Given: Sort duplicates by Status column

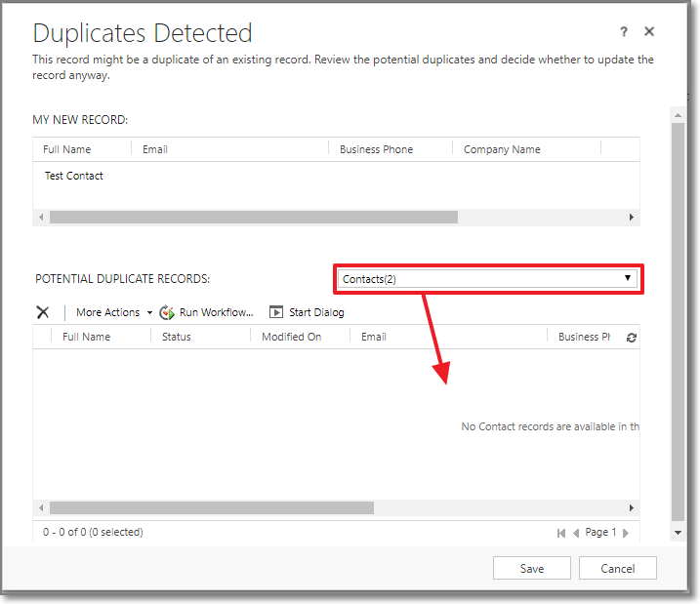Looking at the screenshot, I should click(177, 337).
